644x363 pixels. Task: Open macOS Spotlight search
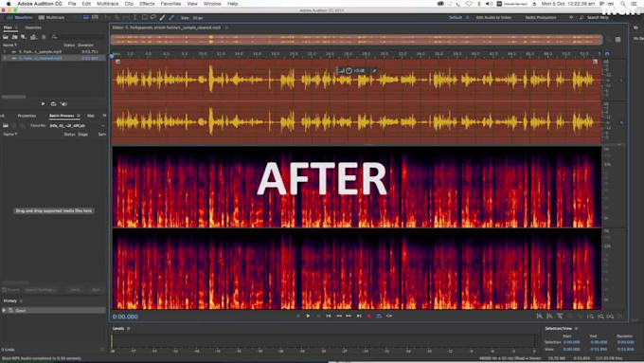coord(623,4)
